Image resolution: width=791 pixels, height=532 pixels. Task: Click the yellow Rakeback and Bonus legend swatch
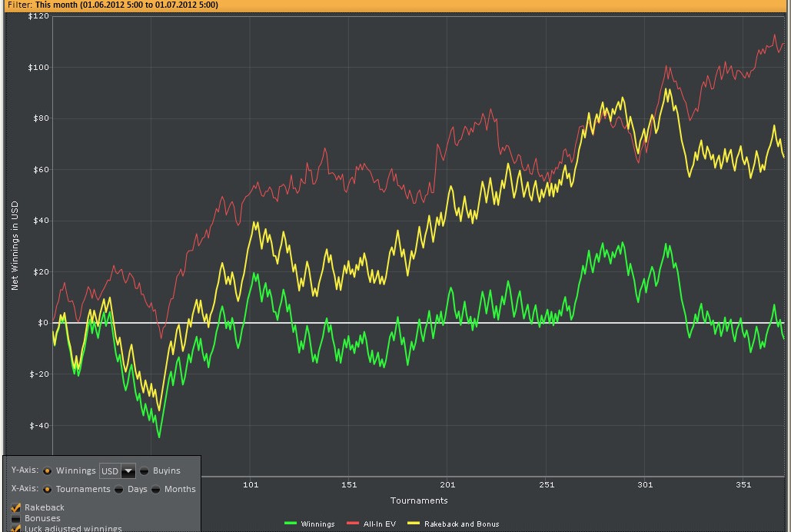pyautogui.click(x=413, y=524)
